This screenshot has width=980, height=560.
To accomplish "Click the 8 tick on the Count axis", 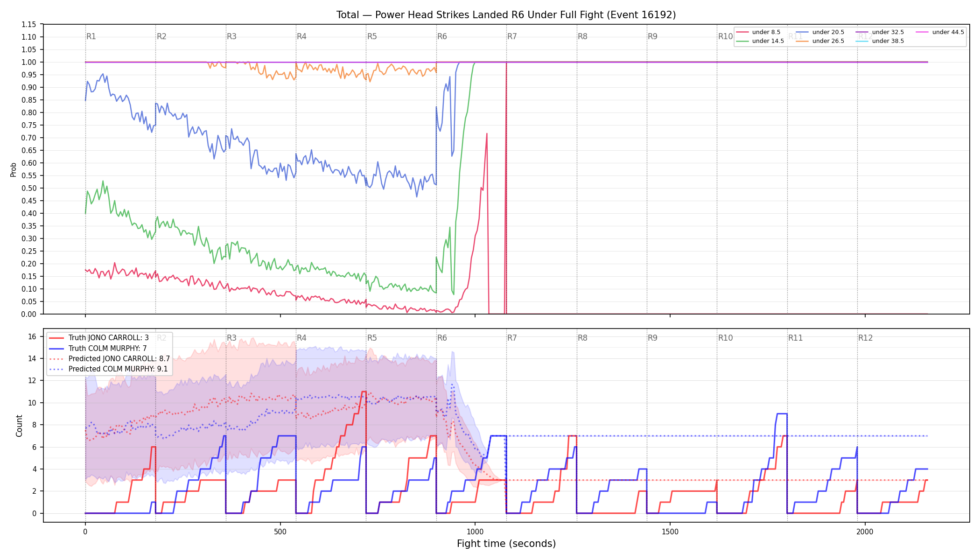I will pos(34,425).
